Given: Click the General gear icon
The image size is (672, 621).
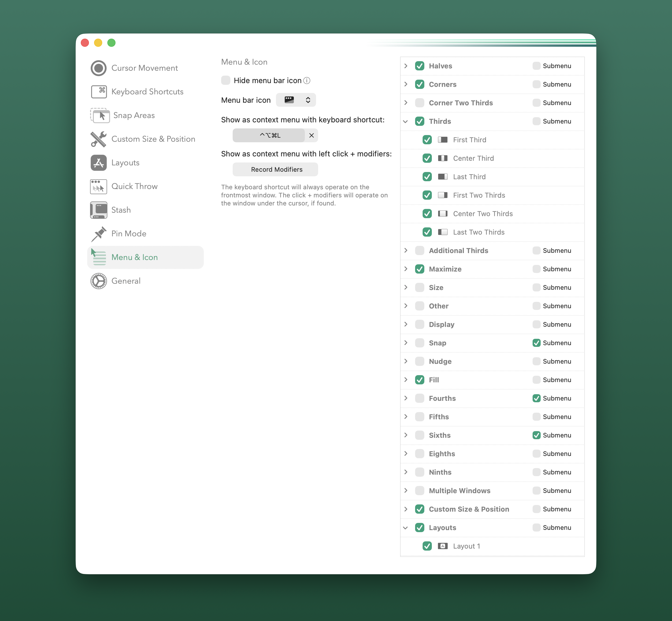Looking at the screenshot, I should (x=98, y=281).
